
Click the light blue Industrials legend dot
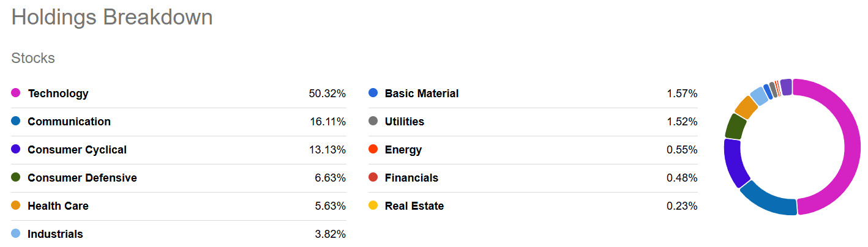pos(16,234)
